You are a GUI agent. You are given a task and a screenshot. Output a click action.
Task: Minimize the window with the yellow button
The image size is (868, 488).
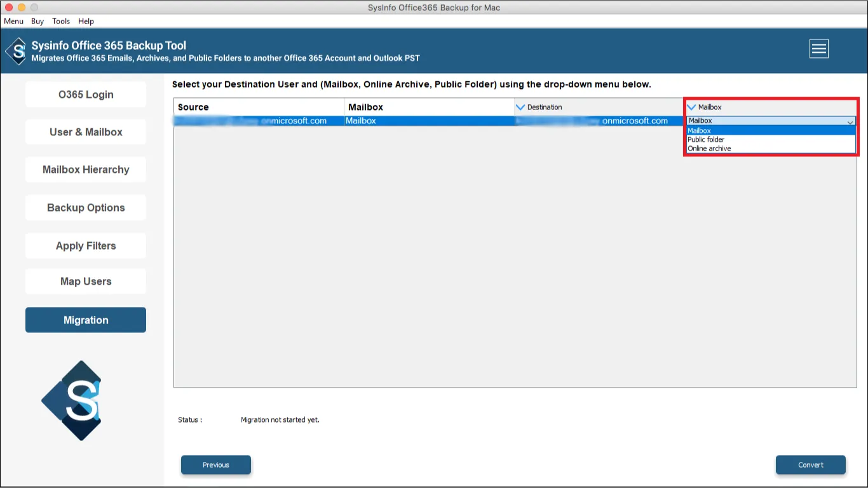pos(22,8)
